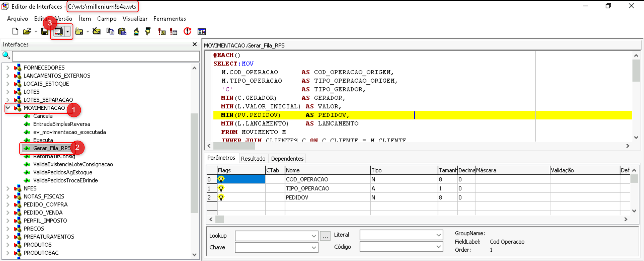Open the Lookup combo box dropdown

coord(314,236)
